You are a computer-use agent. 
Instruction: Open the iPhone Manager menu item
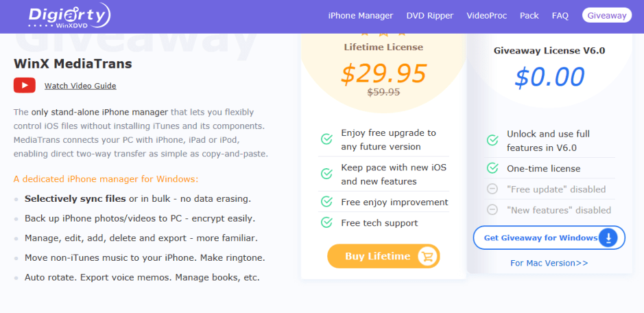[x=361, y=16]
